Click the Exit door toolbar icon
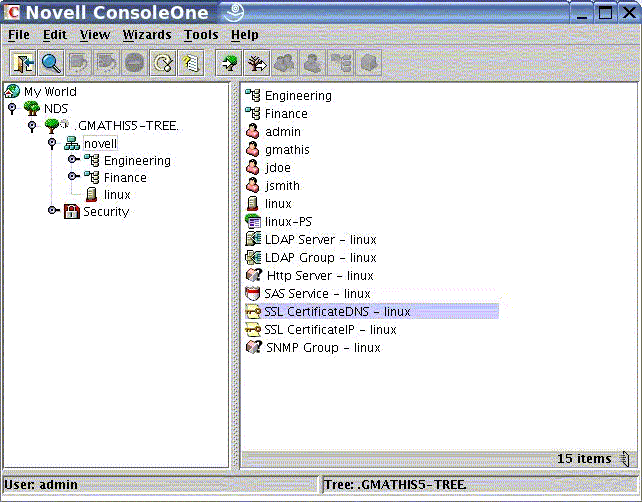 coord(23,63)
